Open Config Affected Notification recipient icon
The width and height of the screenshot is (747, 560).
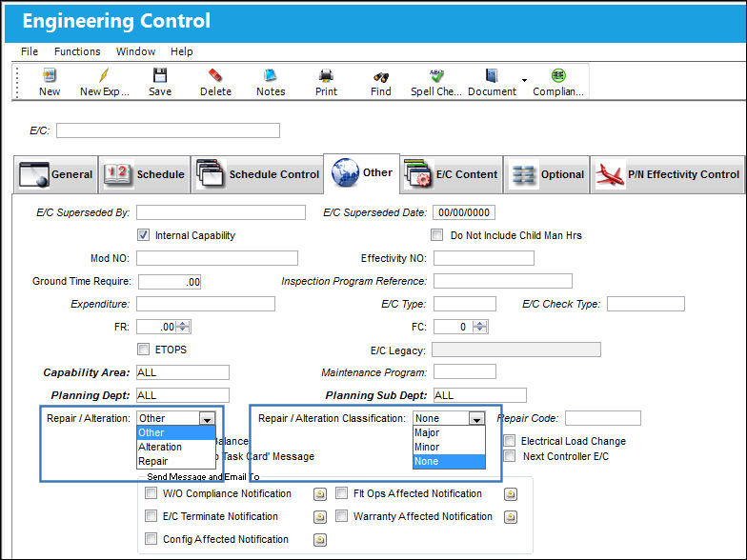[320, 539]
